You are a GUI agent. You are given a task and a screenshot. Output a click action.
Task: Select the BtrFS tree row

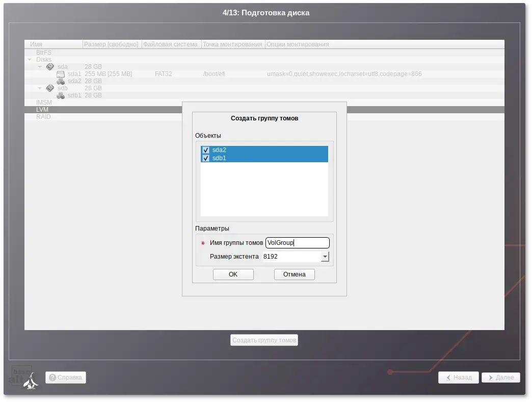264,53
